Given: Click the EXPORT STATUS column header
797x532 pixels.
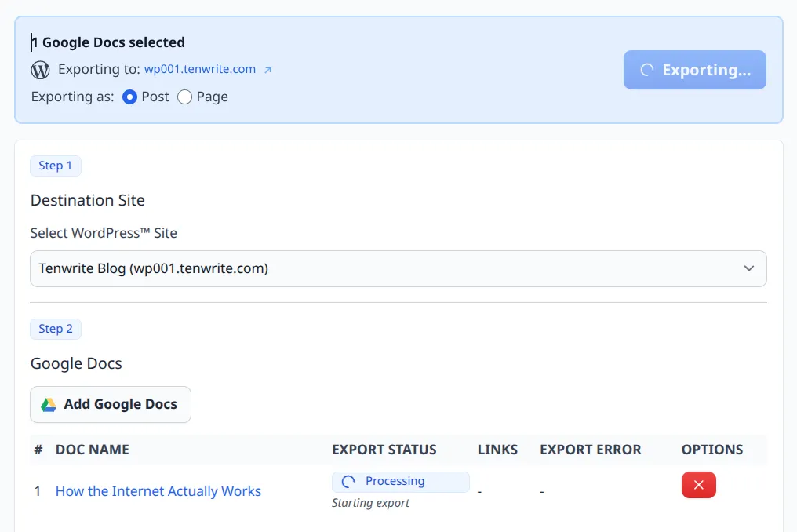Looking at the screenshot, I should pos(384,450).
